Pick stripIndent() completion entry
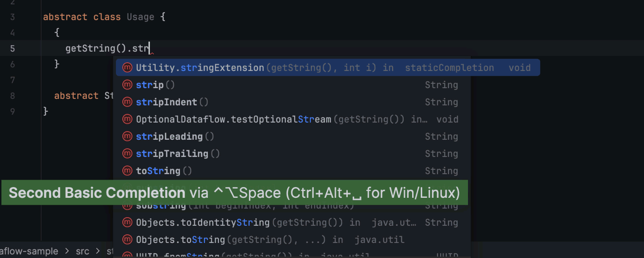 (x=292, y=102)
